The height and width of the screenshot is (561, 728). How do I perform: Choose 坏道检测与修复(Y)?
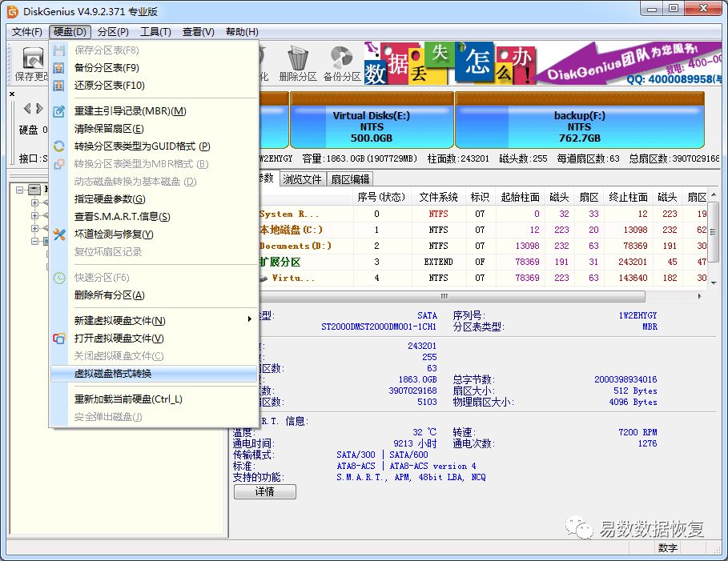[154, 234]
